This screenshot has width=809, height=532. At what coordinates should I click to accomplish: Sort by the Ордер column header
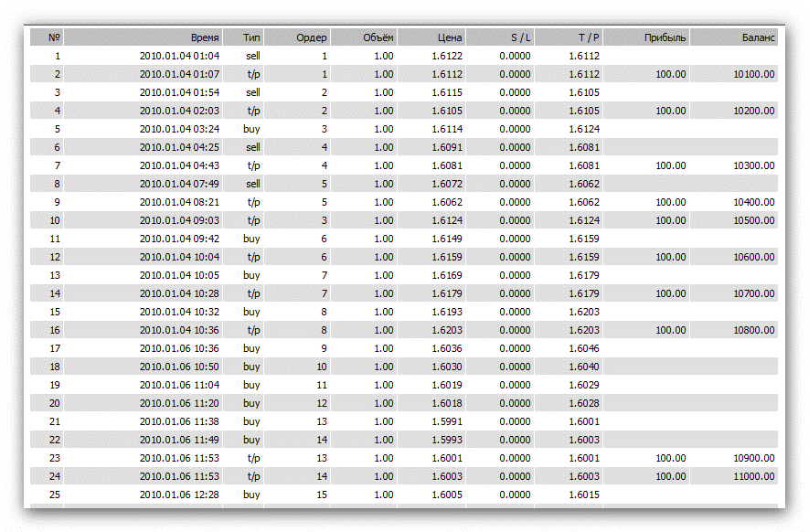coord(297,37)
